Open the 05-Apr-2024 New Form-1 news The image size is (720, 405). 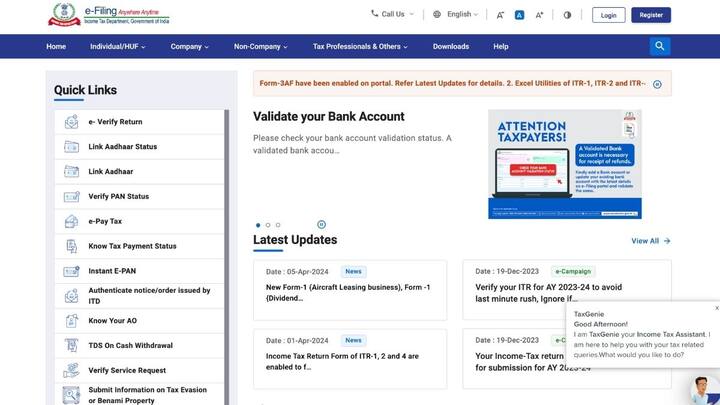[350, 290]
